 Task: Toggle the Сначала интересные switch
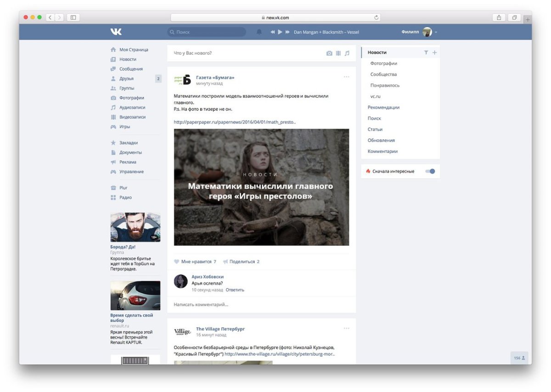click(x=430, y=171)
